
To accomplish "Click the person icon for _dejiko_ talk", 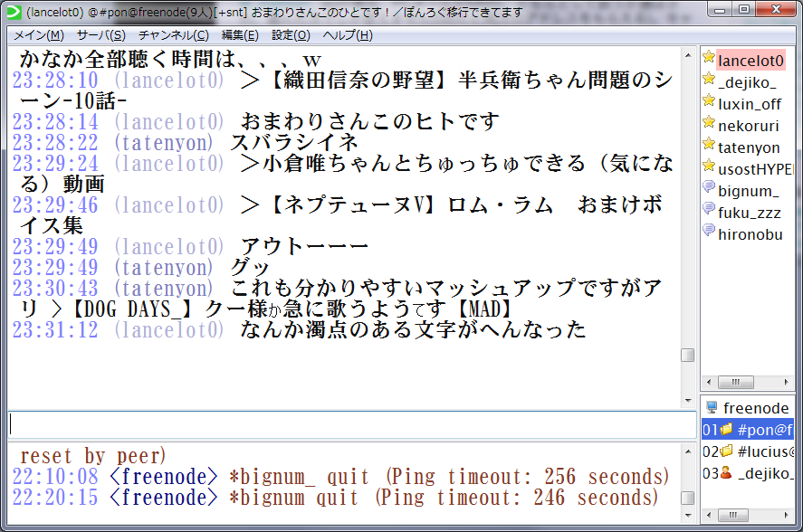I will (x=726, y=473).
